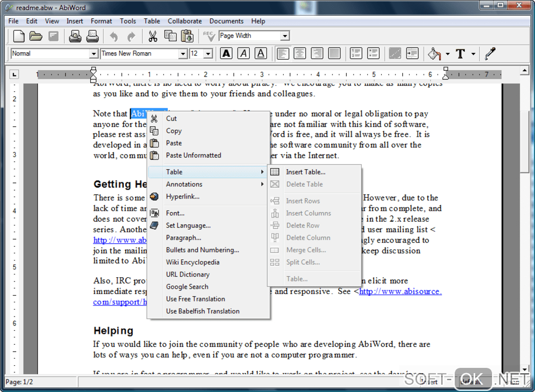The image size is (535, 392).
Task: Open the font size 12 dropdown
Action: [x=208, y=53]
